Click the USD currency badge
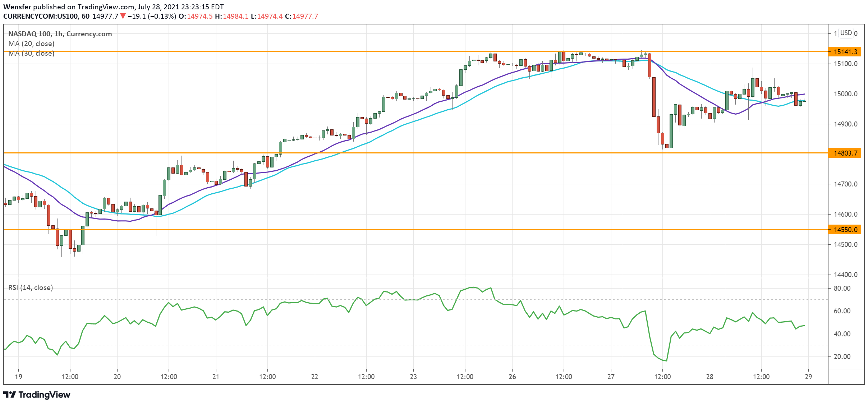Image resolution: width=868 pixels, height=405 pixels. coord(846,33)
